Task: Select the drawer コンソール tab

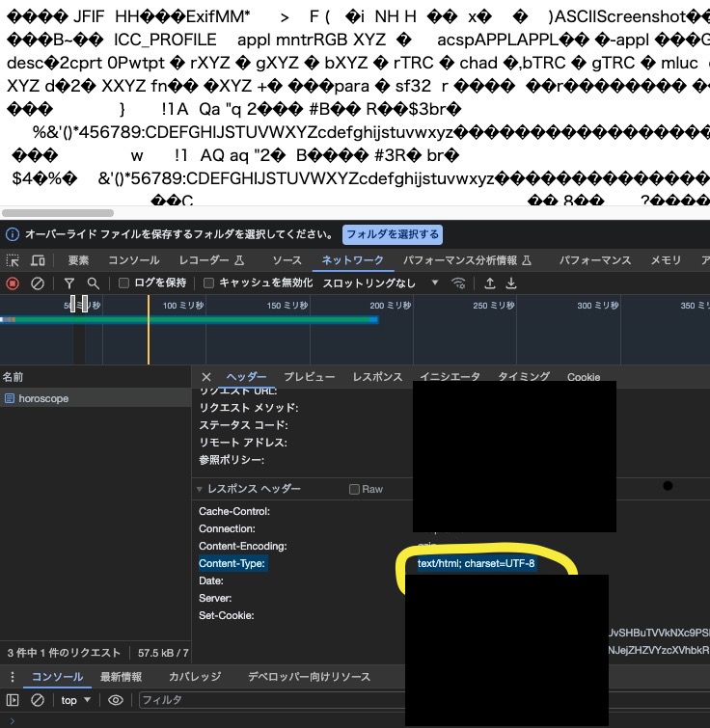Action: click(x=57, y=677)
